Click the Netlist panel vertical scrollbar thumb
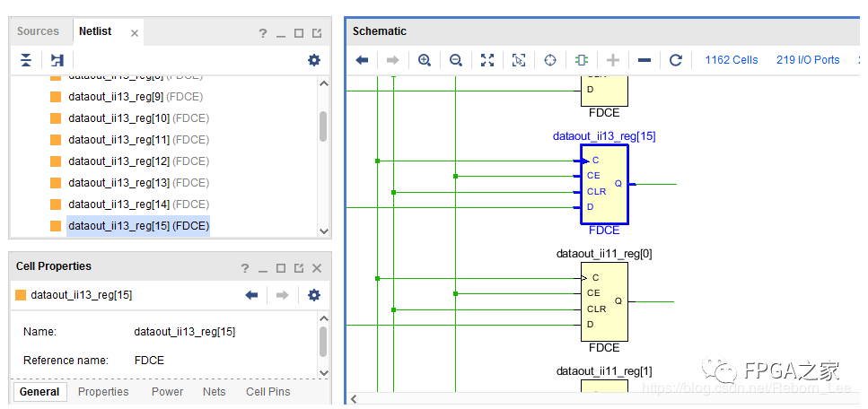The height and width of the screenshot is (409, 868). tap(323, 126)
